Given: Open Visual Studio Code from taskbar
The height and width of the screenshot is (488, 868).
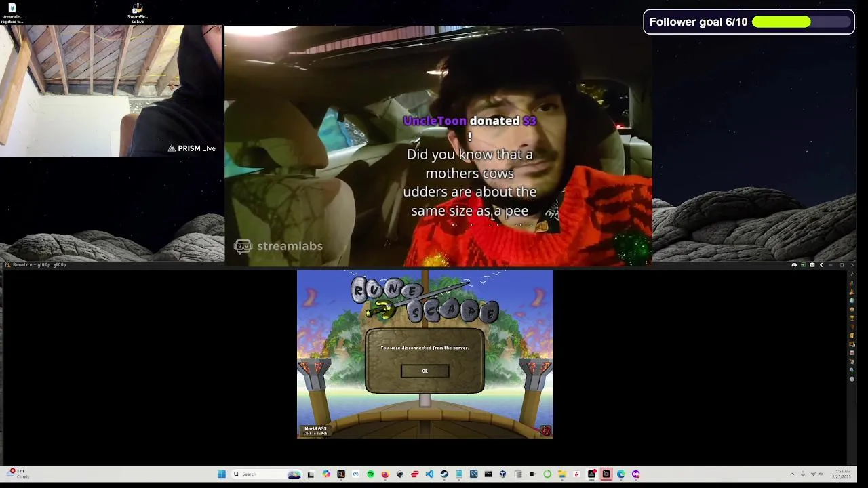Looking at the screenshot, I should pos(429,474).
